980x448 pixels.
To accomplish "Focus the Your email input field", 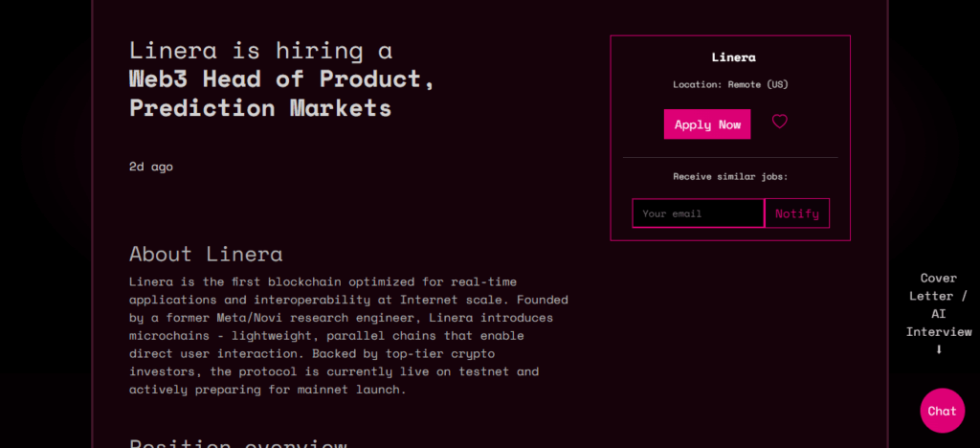I will [x=698, y=213].
